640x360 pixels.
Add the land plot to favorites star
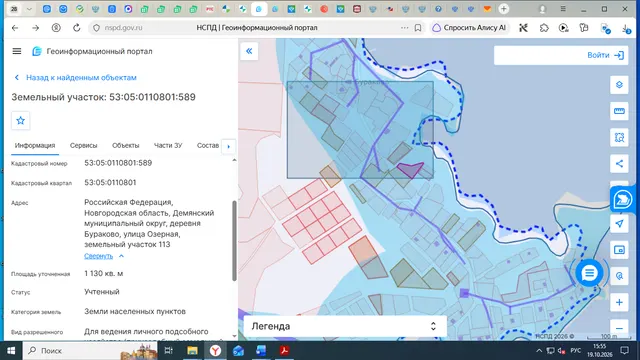point(20,120)
